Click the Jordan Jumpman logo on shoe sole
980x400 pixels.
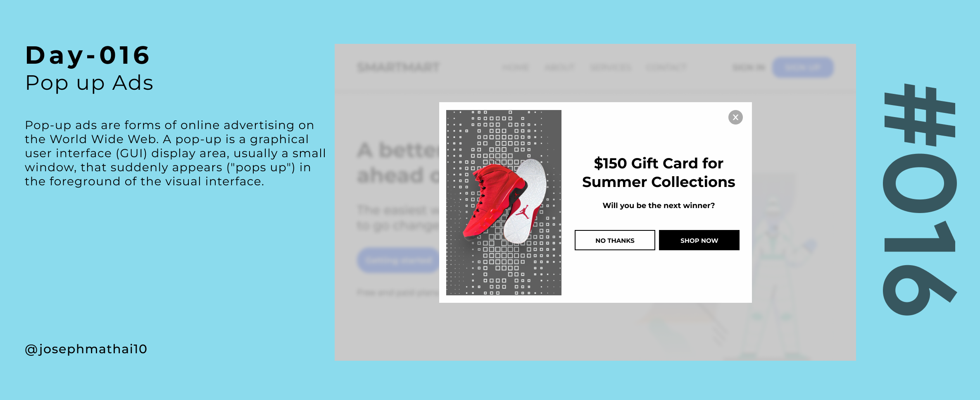pyautogui.click(x=523, y=212)
